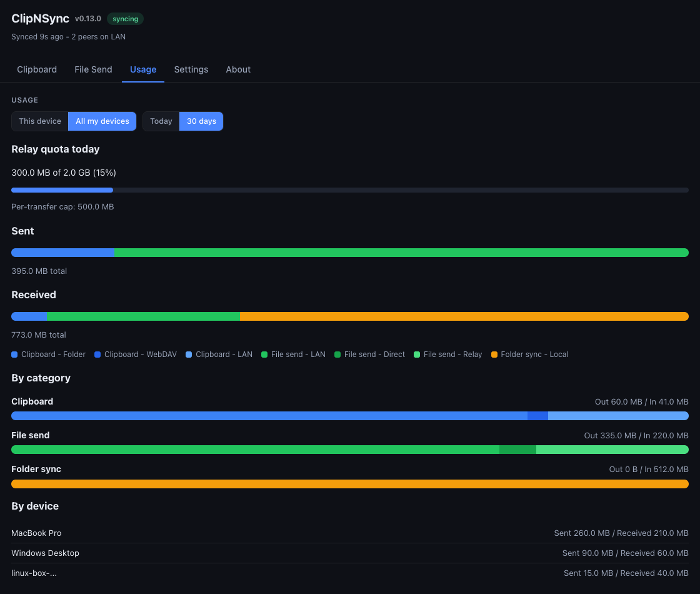Click the Clipboard - LAN legend swatch
Viewport: 700px width, 594px height.
pos(189,355)
